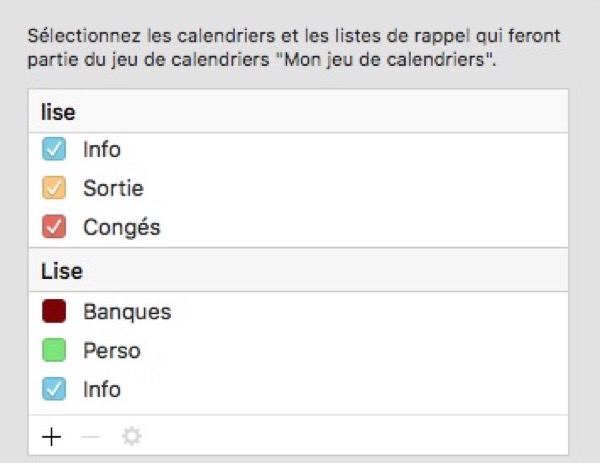The image size is (600, 463).
Task: Select the Congés calendar name
Action: [x=122, y=227]
